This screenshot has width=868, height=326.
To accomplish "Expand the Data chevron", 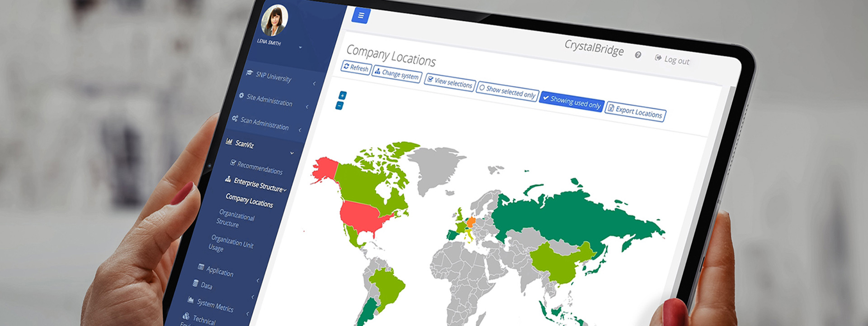I will pos(253,297).
